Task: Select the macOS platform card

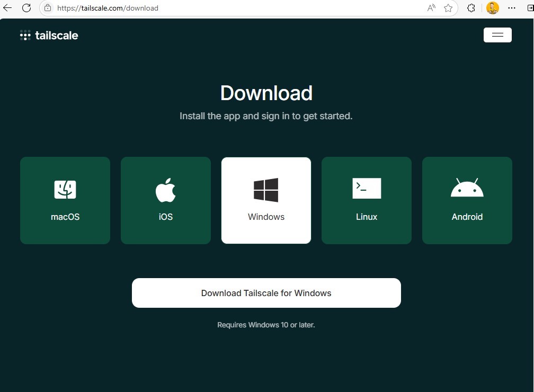Action: 65,200
